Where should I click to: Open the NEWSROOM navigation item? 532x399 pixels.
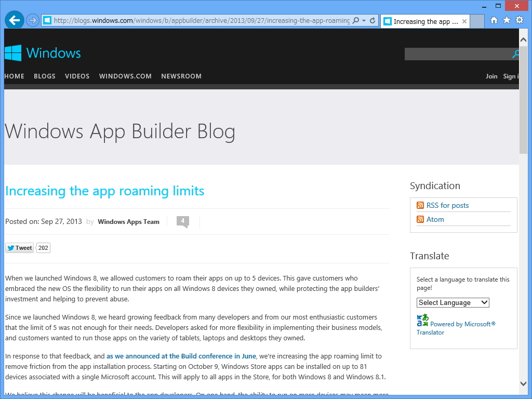tap(181, 76)
